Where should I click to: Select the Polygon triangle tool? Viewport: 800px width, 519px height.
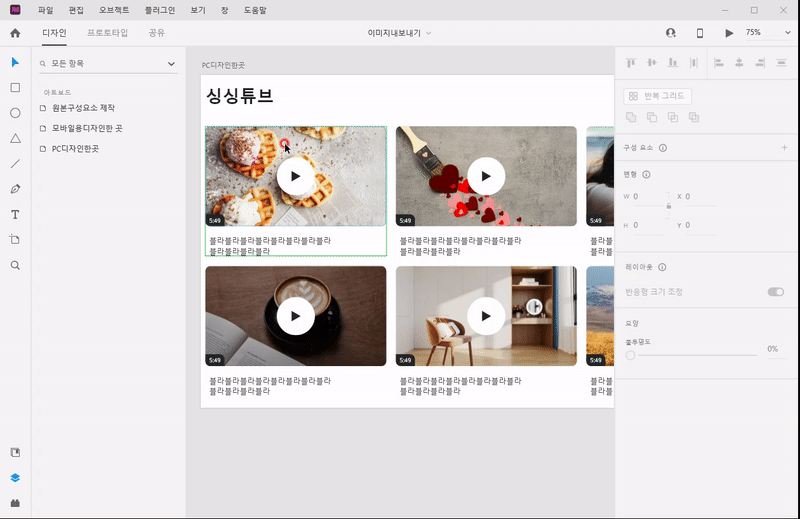point(15,138)
